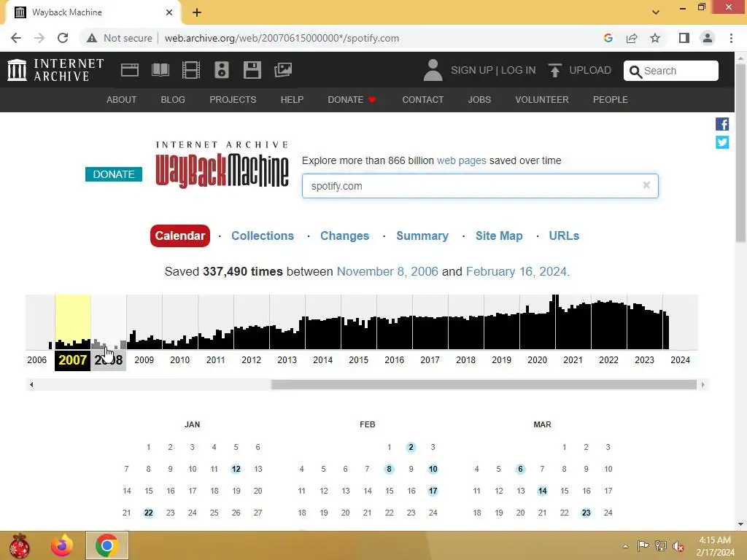
Task: Share page on Twitter
Action: point(722,142)
